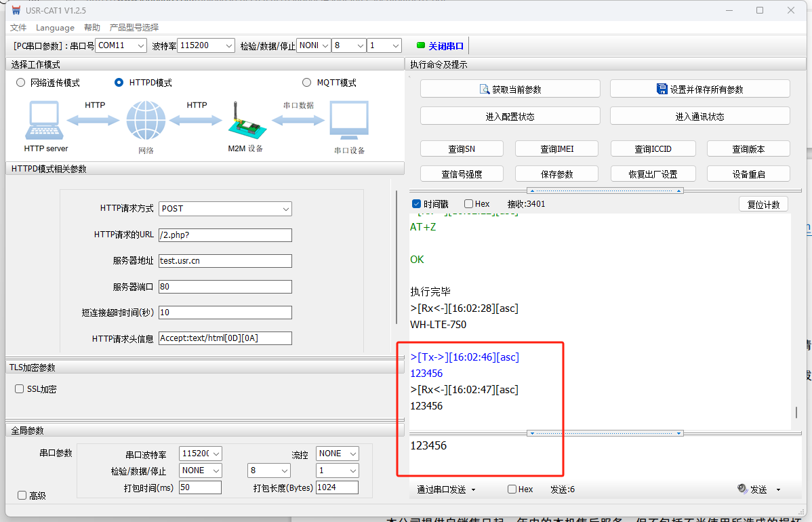
Task: Click 查信号强度 button
Action: click(x=462, y=174)
